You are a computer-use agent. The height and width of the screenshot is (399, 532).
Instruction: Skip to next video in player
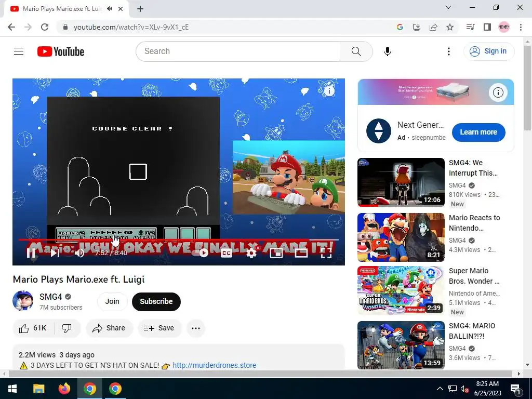(55, 253)
